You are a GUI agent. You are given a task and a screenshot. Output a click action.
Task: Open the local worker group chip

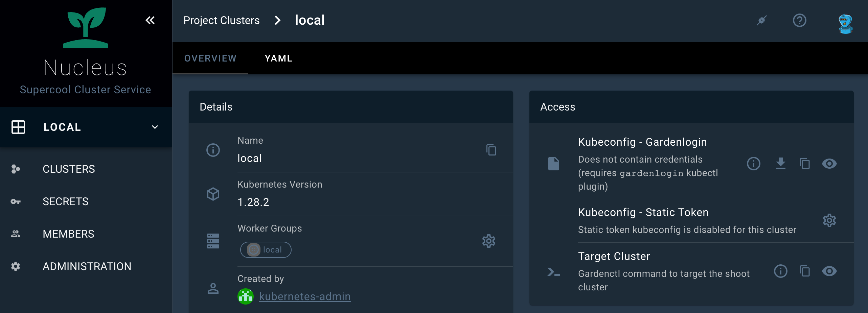(x=266, y=250)
